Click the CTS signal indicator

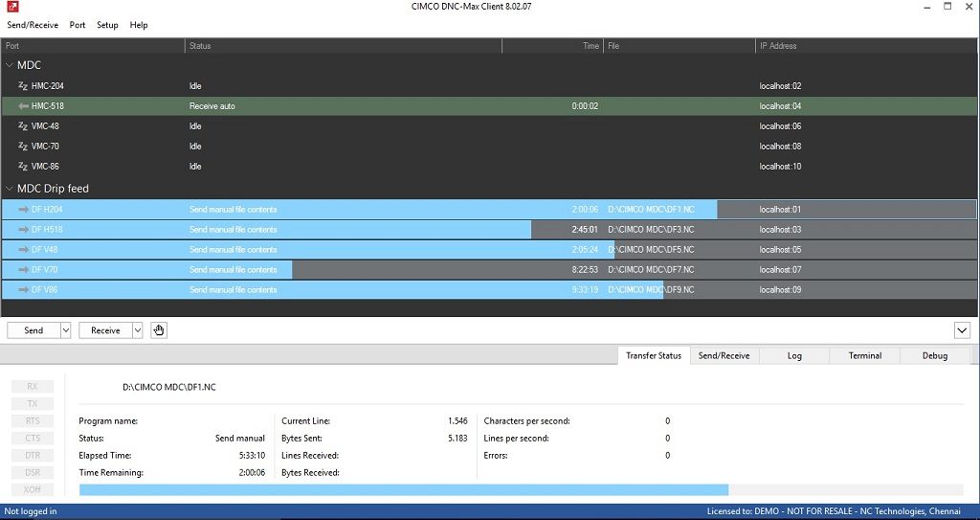[x=33, y=438]
